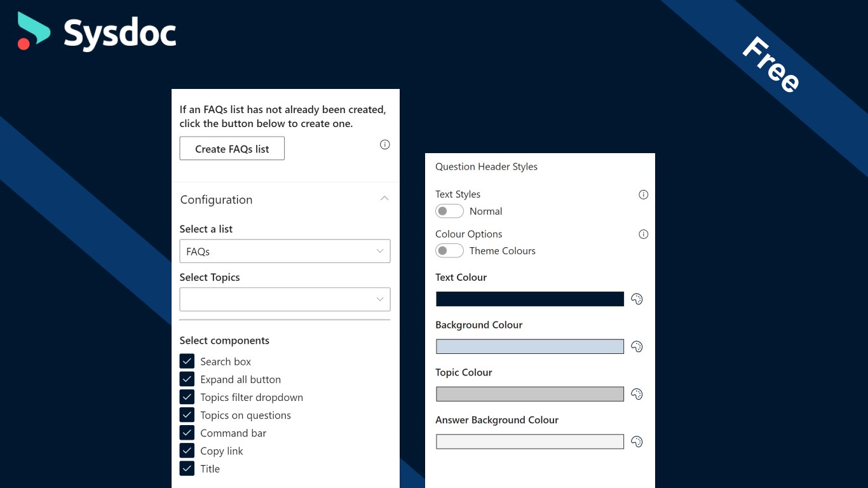Toggle the Theme Colours switch

coord(449,251)
